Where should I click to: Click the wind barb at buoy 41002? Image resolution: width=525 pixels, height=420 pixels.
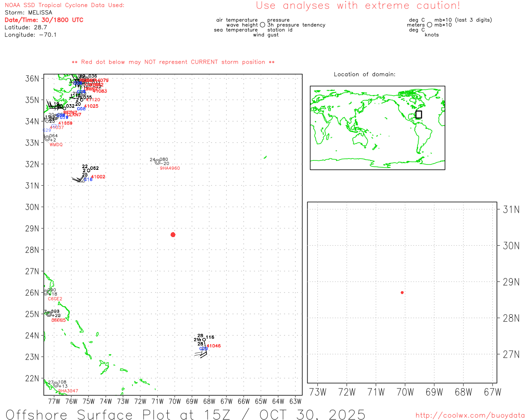[x=78, y=179]
